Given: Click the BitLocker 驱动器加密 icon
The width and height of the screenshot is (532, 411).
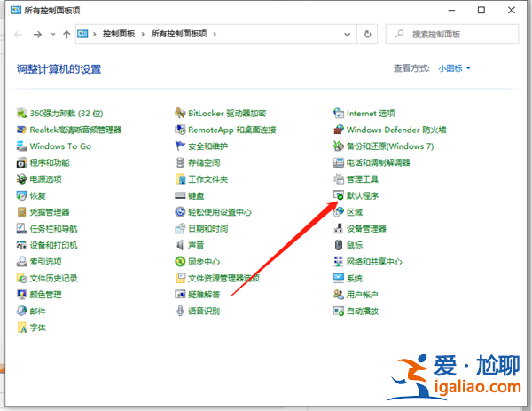Looking at the screenshot, I should 180,113.
